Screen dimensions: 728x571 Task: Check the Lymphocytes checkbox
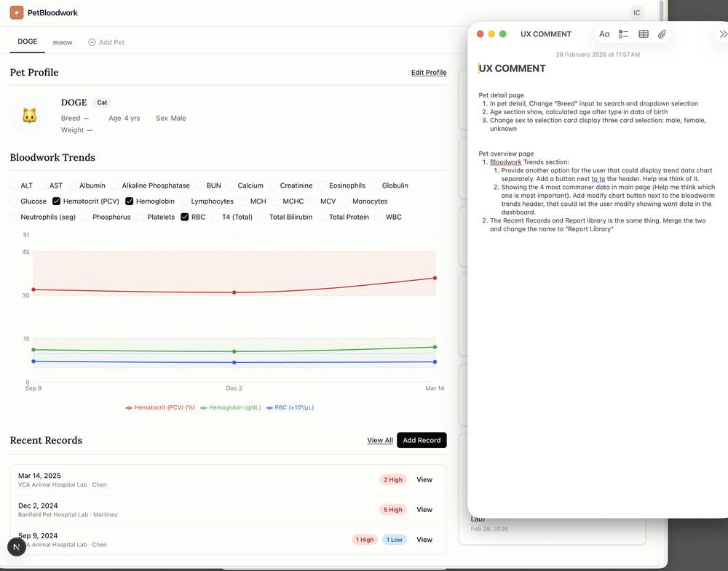coord(184,201)
